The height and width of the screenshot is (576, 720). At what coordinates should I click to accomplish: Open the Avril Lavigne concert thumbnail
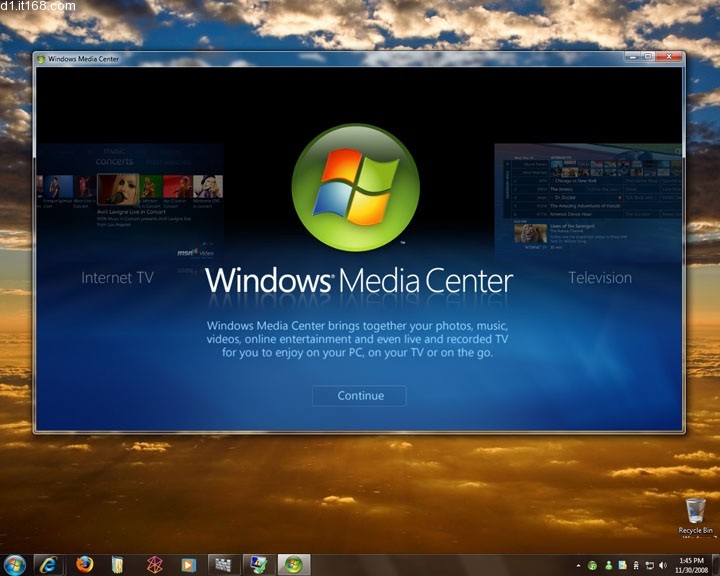(118, 189)
